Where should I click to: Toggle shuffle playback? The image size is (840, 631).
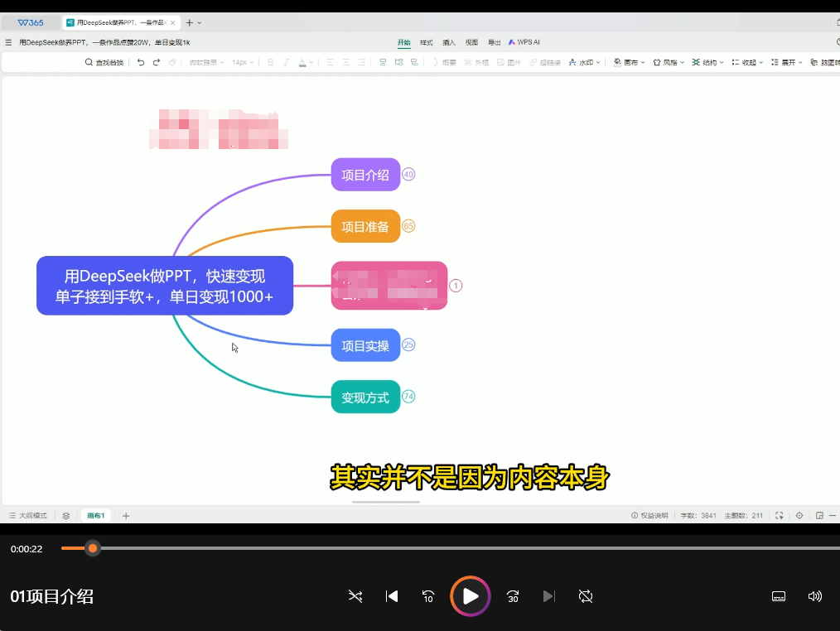(355, 596)
